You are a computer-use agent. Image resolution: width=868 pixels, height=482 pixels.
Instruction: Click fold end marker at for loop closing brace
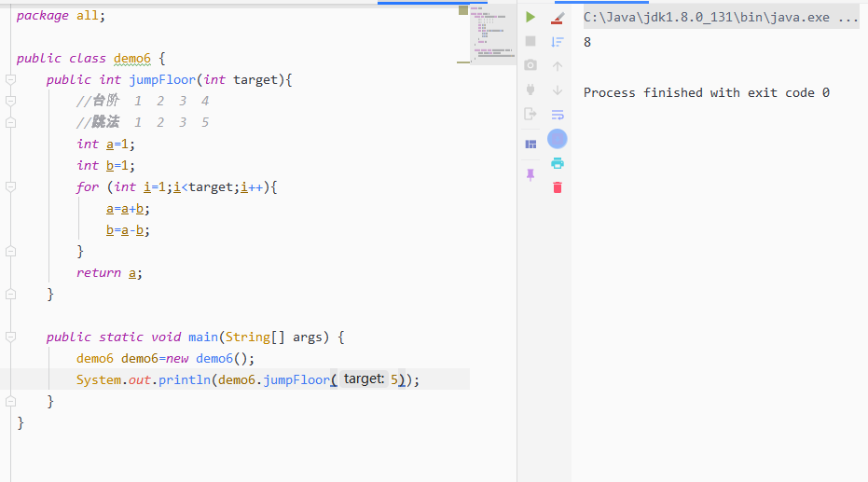(10, 251)
